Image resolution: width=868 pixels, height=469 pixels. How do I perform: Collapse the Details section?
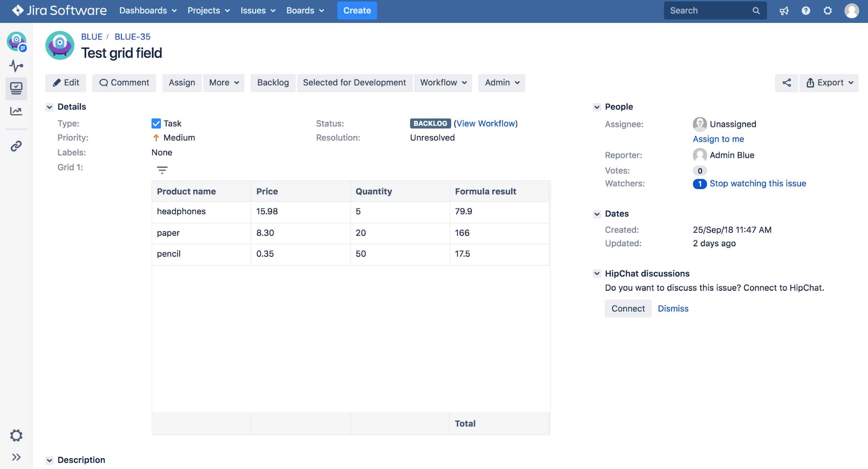point(49,107)
